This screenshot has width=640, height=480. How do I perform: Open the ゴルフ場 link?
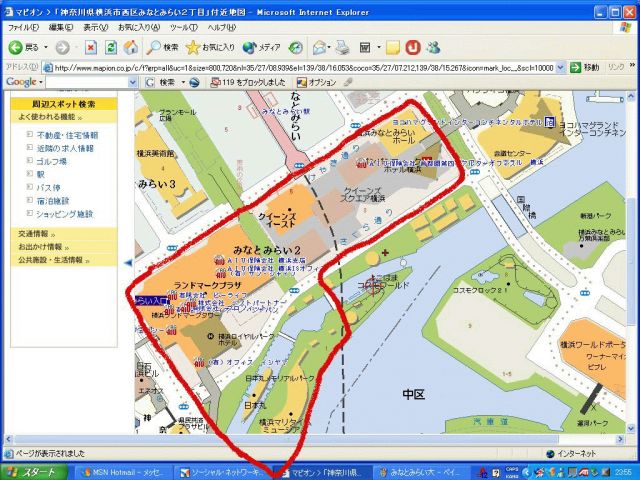pyautogui.click(x=51, y=162)
